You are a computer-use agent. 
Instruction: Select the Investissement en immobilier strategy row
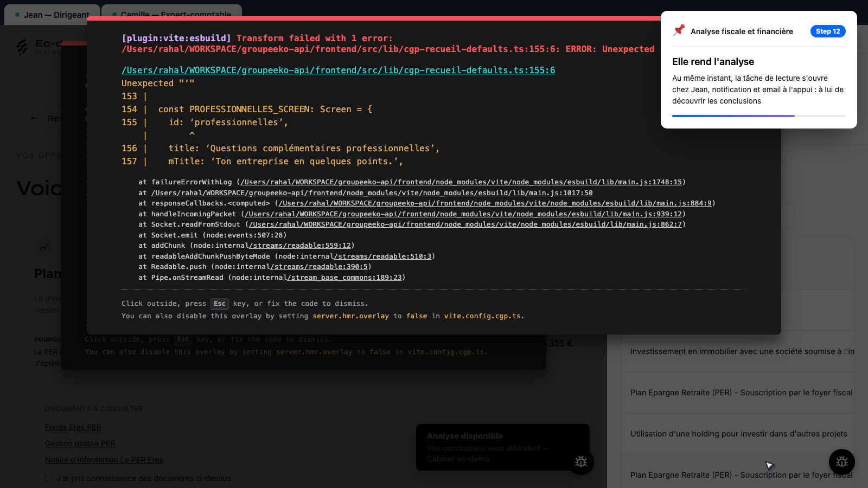tap(738, 351)
